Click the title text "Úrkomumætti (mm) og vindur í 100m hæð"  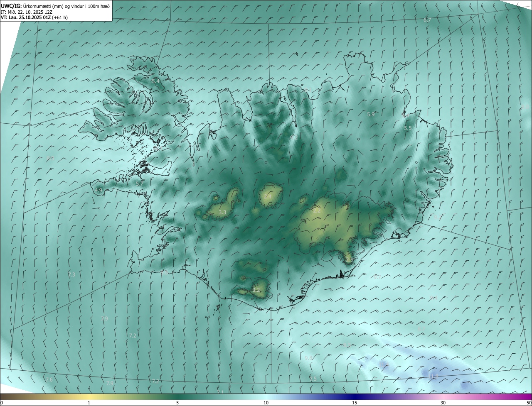tap(67, 6)
